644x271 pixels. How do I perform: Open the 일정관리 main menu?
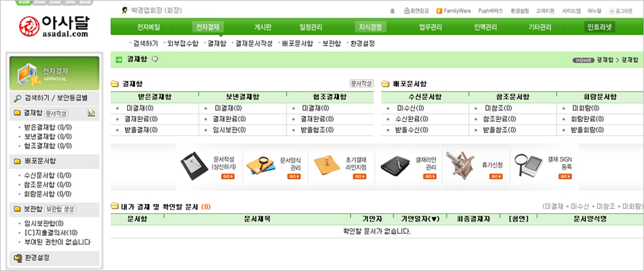pos(311,27)
